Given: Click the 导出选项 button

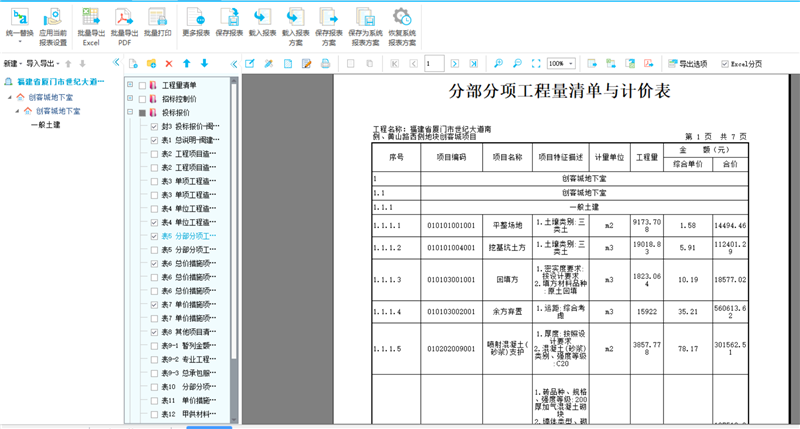Looking at the screenshot, I should point(688,64).
